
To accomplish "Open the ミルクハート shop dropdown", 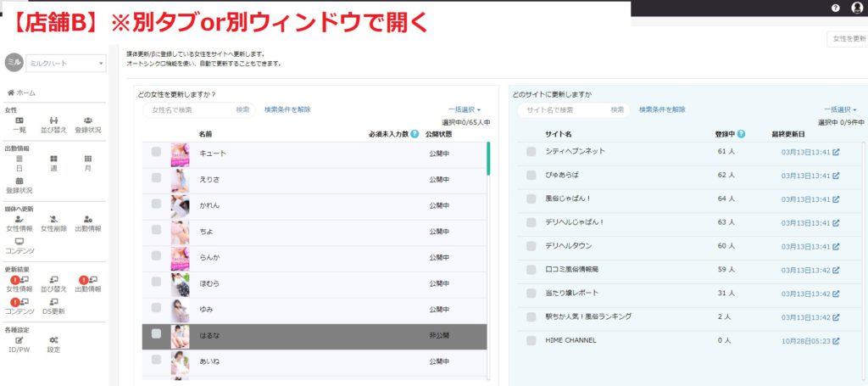I will [66, 64].
